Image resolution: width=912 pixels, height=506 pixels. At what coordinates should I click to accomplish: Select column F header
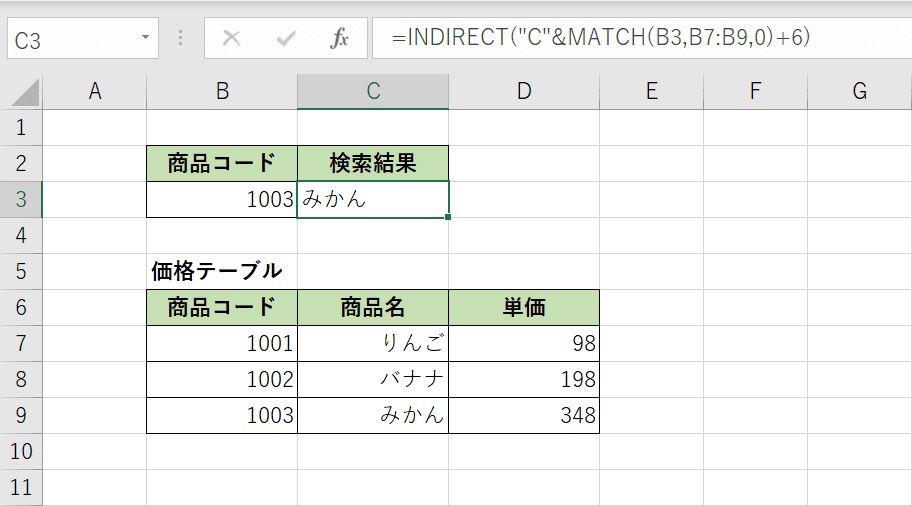pos(755,91)
